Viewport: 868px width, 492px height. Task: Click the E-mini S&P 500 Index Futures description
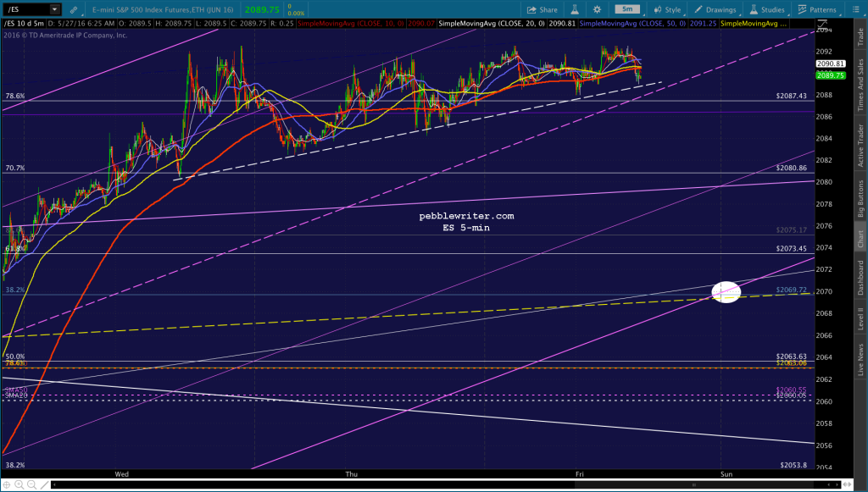click(x=163, y=9)
